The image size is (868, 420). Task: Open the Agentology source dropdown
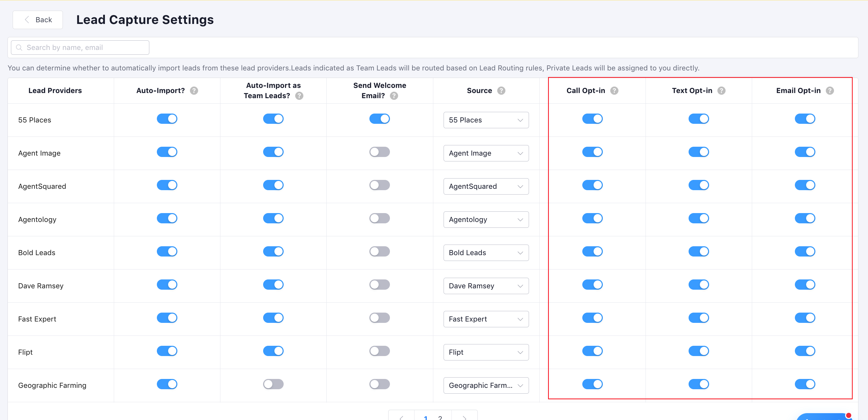point(486,220)
